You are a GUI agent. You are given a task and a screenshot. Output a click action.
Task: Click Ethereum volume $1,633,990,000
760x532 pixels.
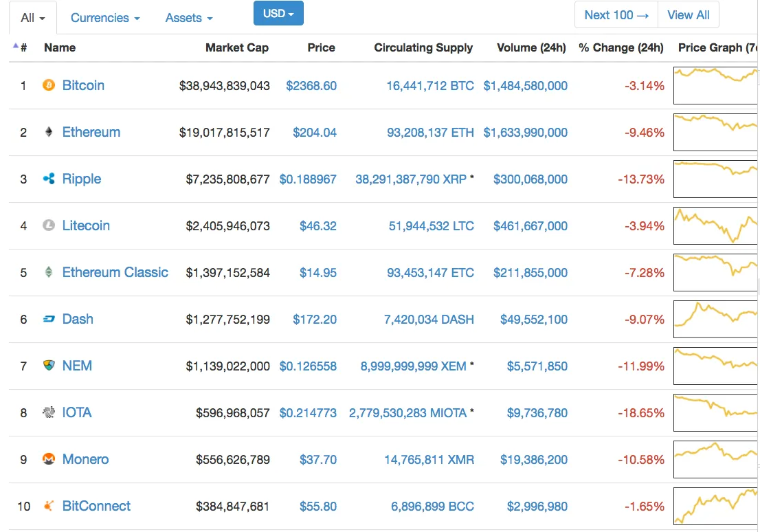coord(526,133)
